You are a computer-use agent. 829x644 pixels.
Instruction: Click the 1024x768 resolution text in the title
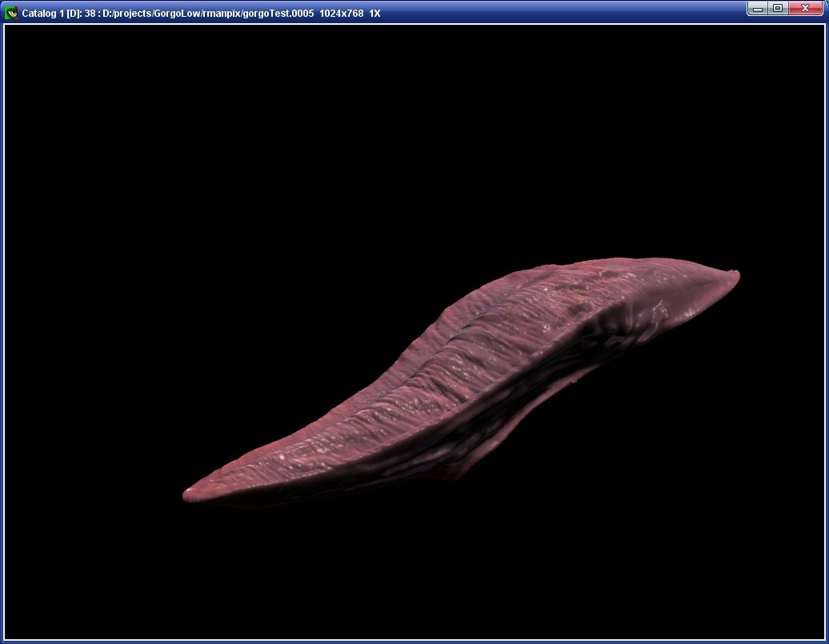[341, 14]
